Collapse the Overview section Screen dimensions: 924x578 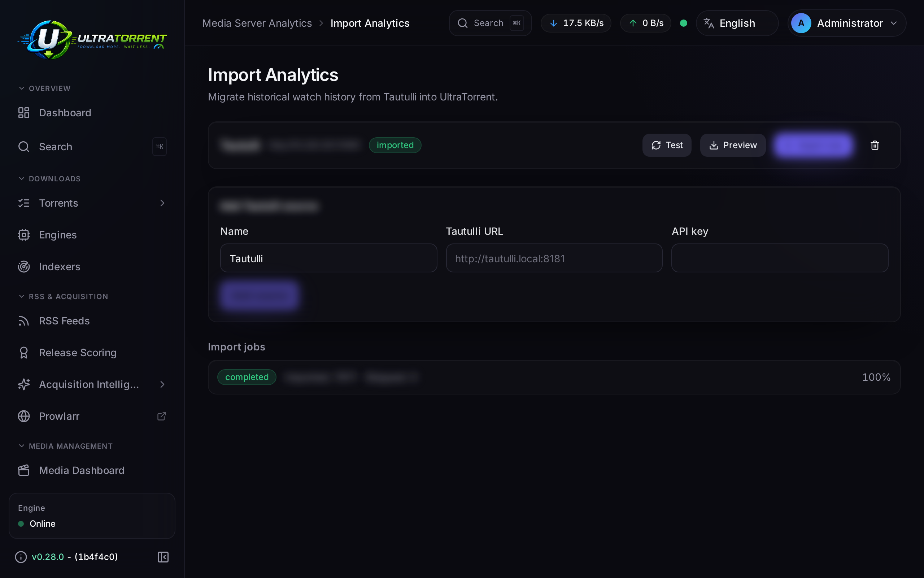44,88
